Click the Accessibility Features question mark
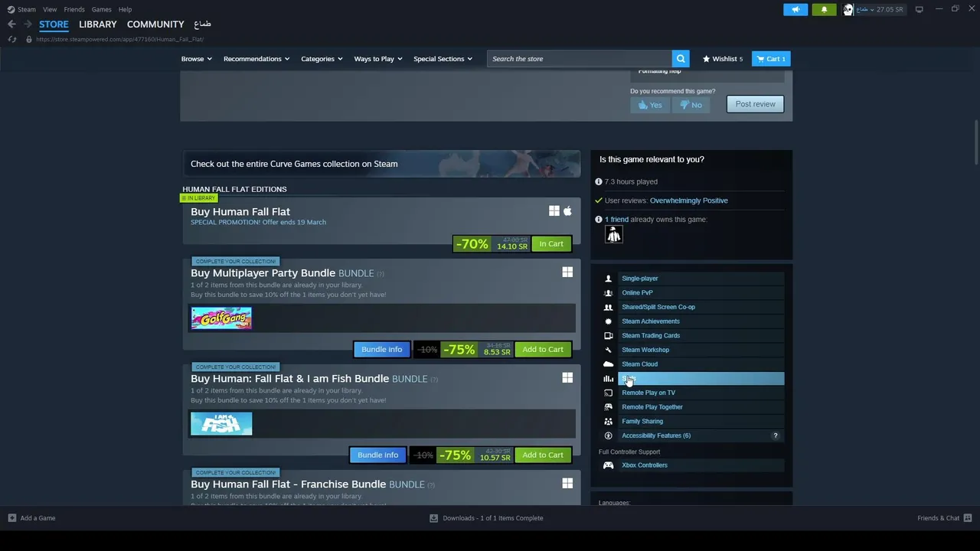980x551 pixels. pyautogui.click(x=775, y=435)
